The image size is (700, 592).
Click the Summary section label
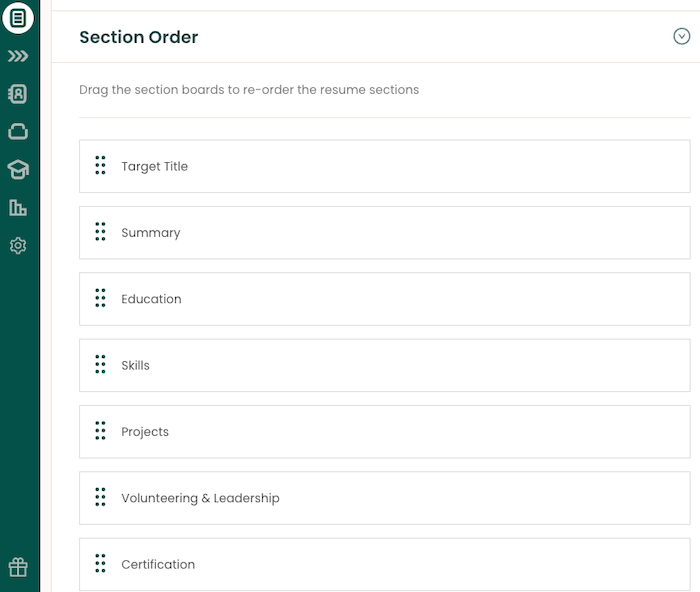[x=151, y=233]
